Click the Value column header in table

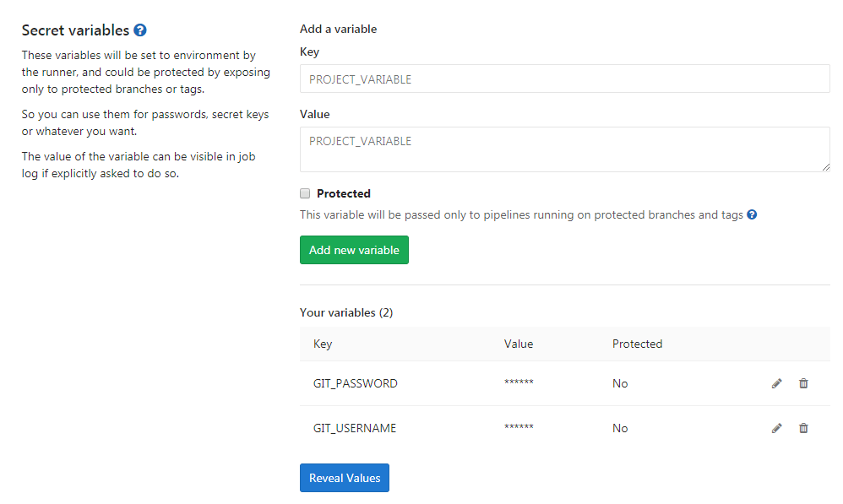[x=519, y=344]
